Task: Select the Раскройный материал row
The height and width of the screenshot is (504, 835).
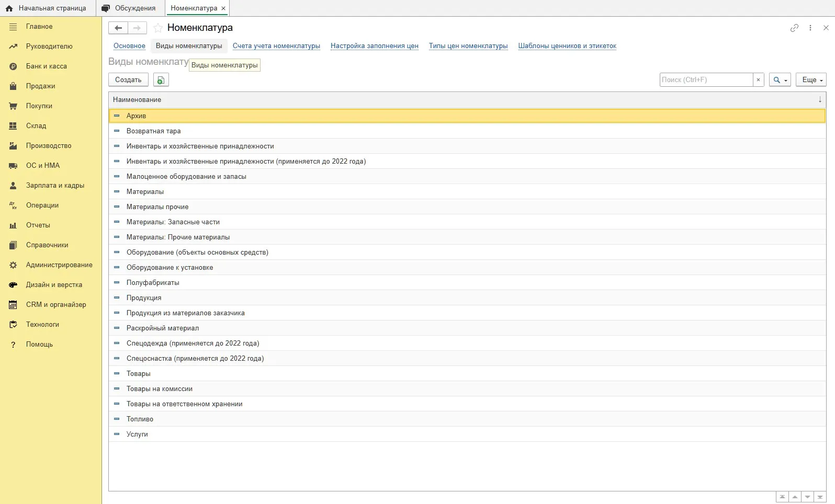Action: click(x=467, y=328)
